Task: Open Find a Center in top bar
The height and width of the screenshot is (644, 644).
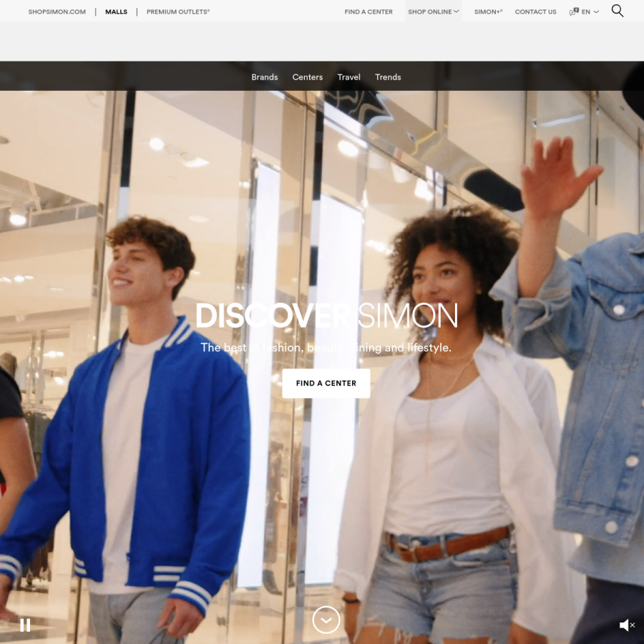Action: tap(369, 12)
